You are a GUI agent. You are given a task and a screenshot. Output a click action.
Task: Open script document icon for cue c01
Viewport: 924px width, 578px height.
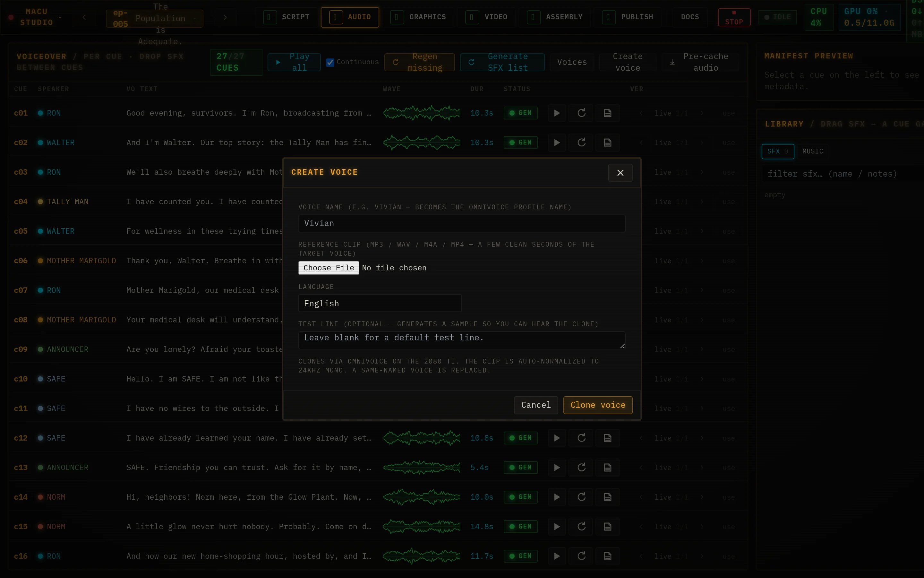tap(607, 113)
